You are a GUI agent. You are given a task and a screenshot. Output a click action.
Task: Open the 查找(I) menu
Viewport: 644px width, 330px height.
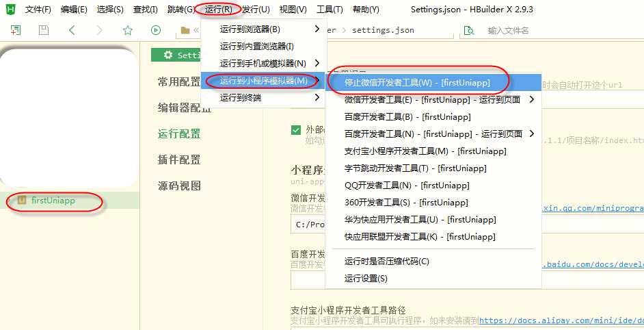(146, 10)
